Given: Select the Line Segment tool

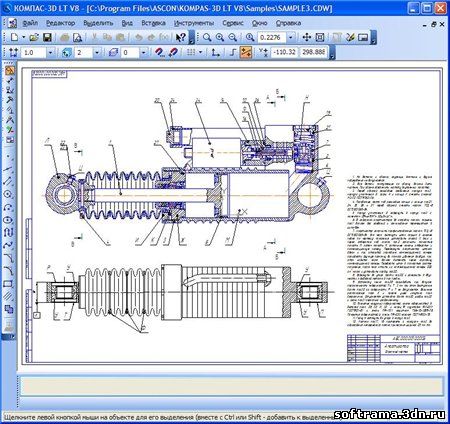Looking at the screenshot, I should 9,182.
